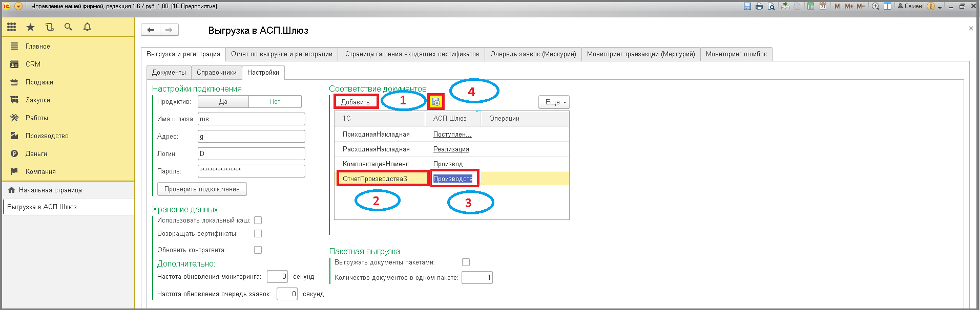Set Продуктив toggle to Да
The image size is (980, 310).
[223, 101]
